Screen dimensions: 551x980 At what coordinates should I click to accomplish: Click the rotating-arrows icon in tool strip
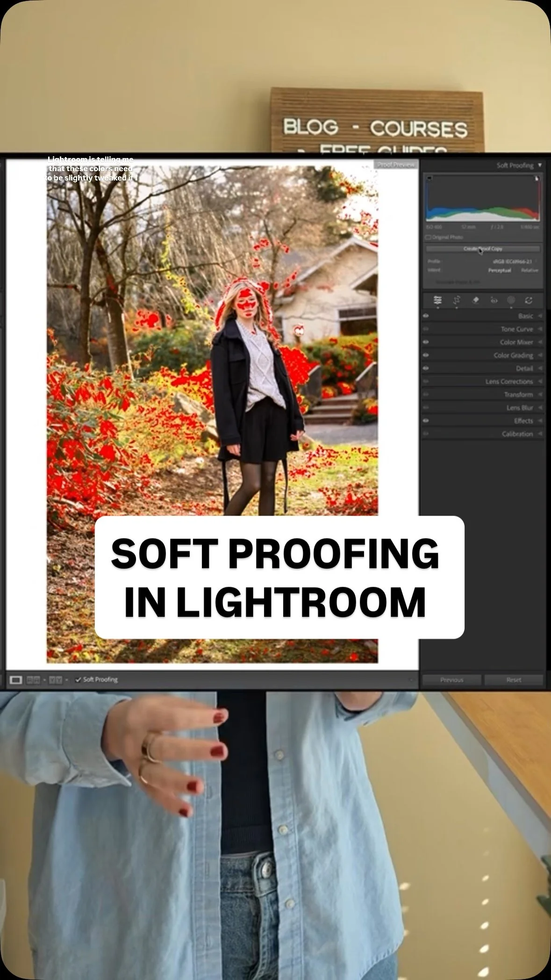point(529,300)
